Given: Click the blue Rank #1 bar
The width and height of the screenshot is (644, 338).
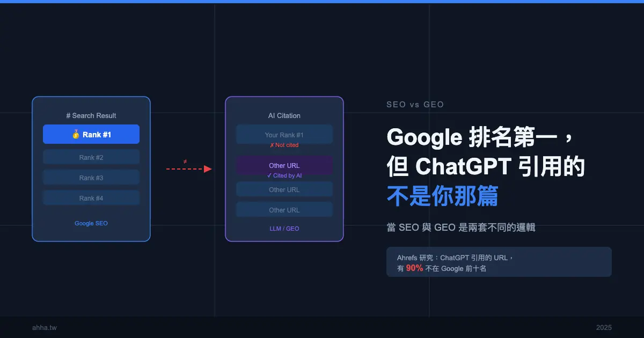Looking at the screenshot, I should click(91, 134).
